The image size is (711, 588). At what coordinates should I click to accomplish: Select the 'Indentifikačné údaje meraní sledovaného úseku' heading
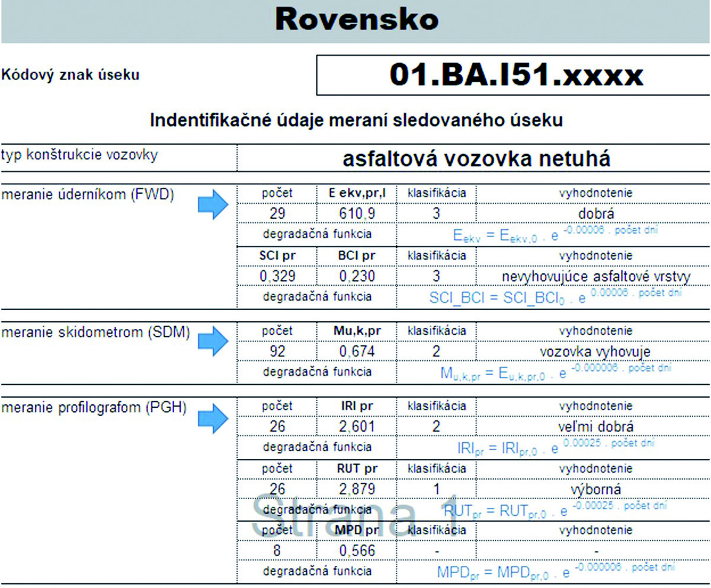click(355, 120)
